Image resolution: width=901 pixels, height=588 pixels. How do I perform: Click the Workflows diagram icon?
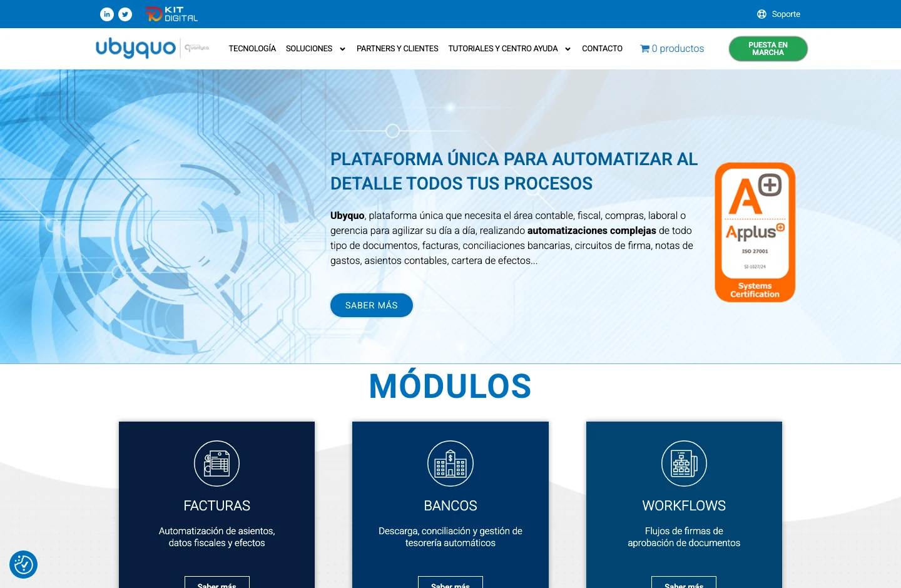(684, 464)
